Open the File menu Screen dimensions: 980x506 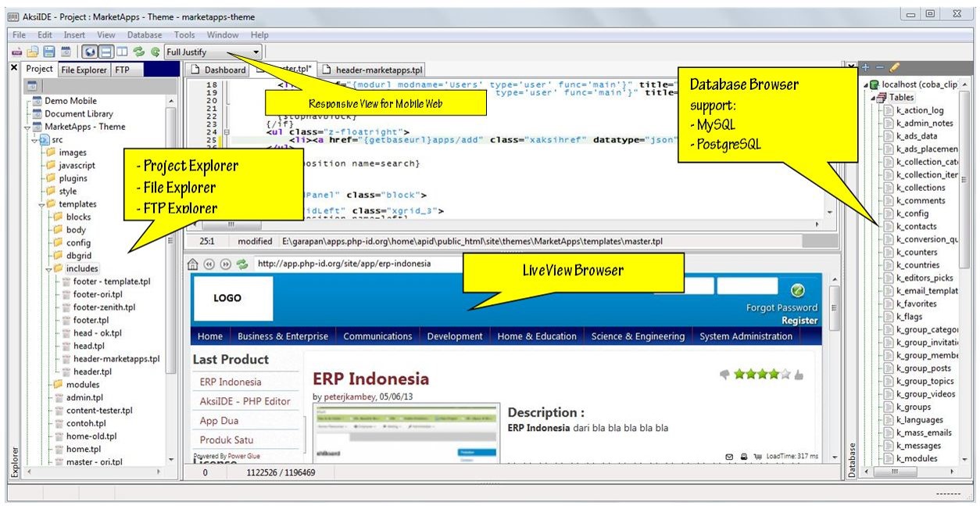pos(20,35)
